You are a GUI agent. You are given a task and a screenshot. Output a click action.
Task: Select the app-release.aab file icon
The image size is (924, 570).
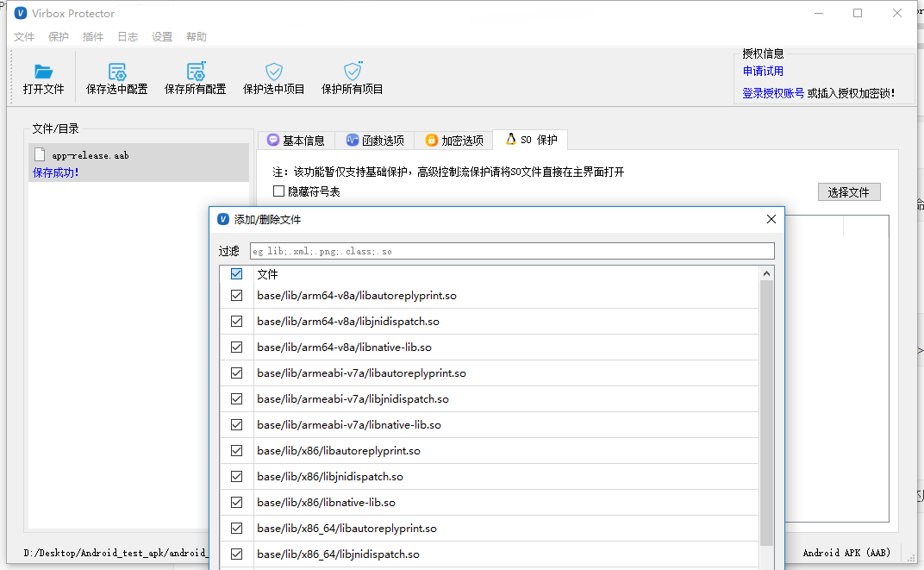pos(39,154)
